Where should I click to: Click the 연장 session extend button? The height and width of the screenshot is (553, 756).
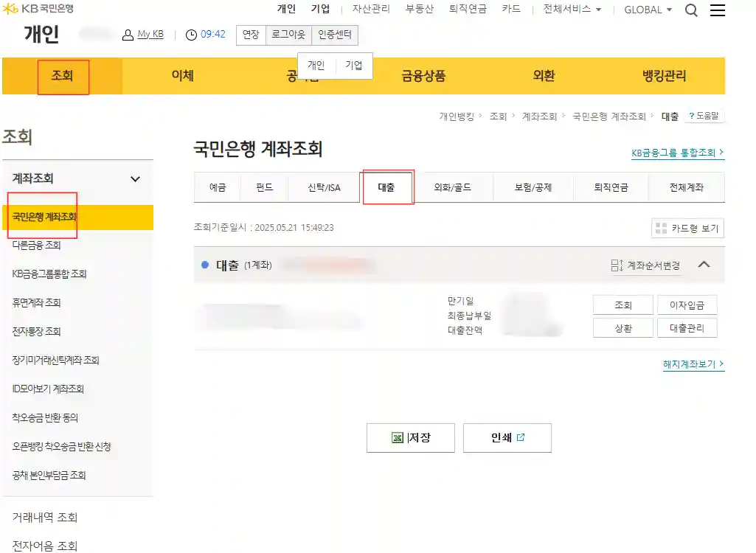click(251, 35)
